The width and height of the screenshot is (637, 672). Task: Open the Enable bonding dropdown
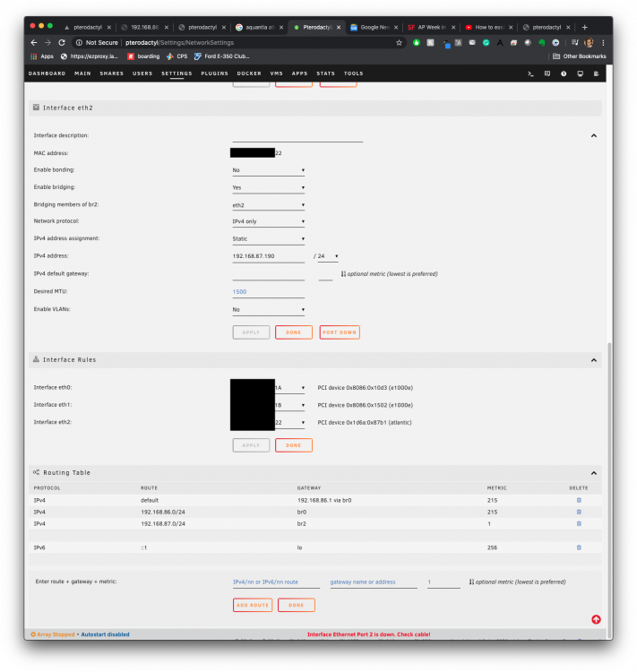269,170
